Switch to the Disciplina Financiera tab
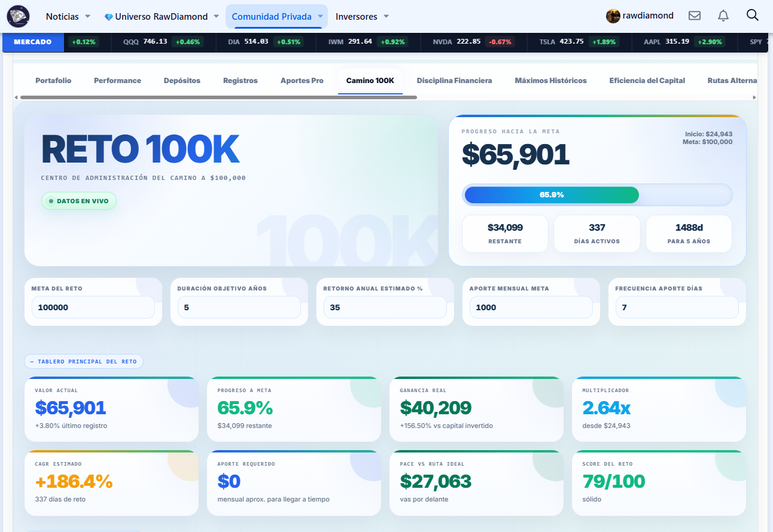The width and height of the screenshot is (773, 532). 455,81
